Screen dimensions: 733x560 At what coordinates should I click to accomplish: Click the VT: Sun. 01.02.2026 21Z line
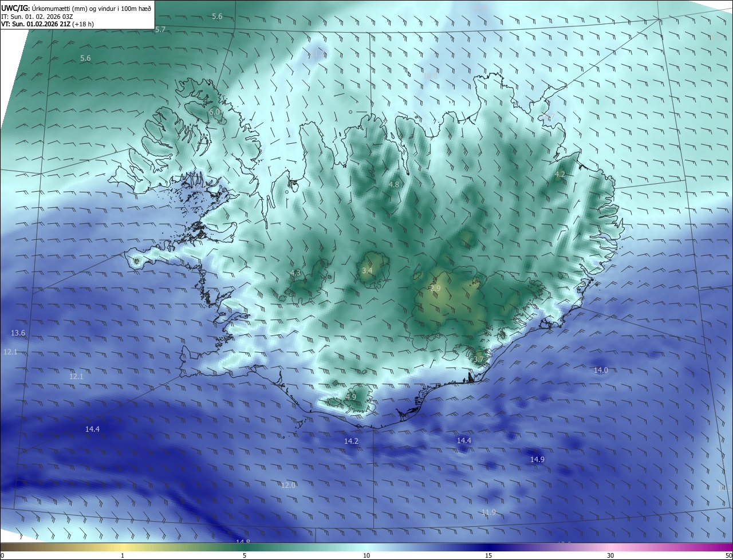[48, 24]
